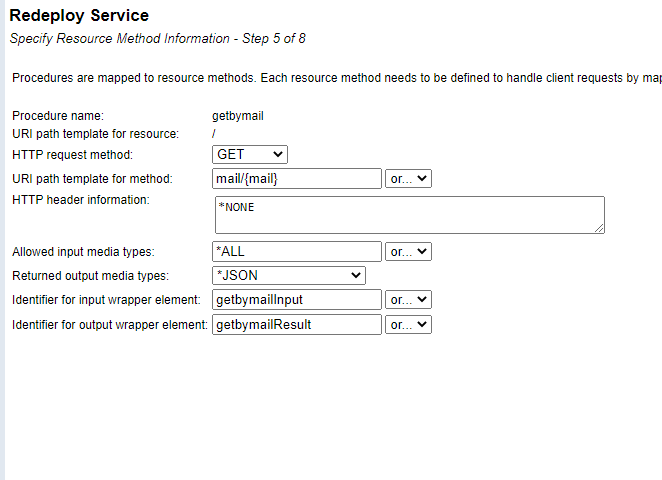Expand the or... dropdown next to getbymailInput

pos(408,300)
